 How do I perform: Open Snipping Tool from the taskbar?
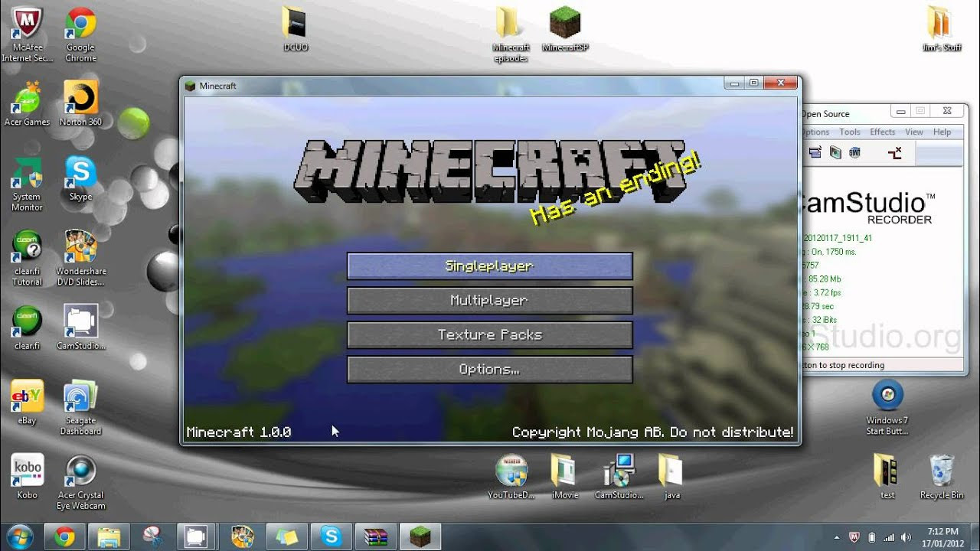click(153, 537)
